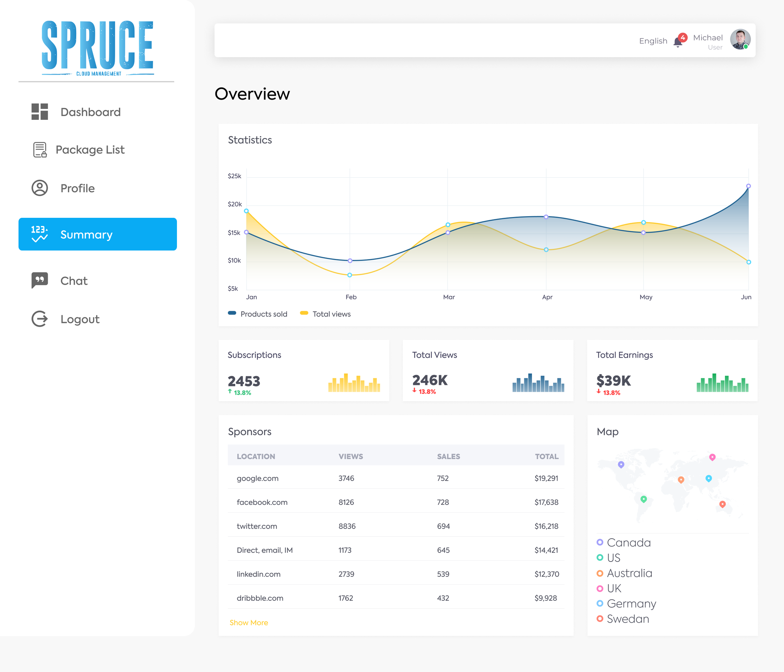Open the English language selector
This screenshot has width=784, height=672.
pos(653,41)
